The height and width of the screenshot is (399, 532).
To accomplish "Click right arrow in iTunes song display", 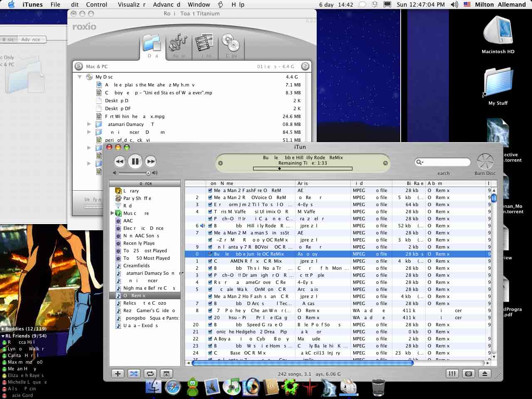I will (x=385, y=163).
